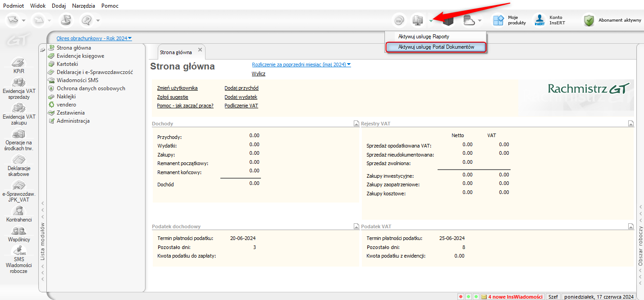Open Ewidencja VAT sprzedaży module

(x=19, y=88)
